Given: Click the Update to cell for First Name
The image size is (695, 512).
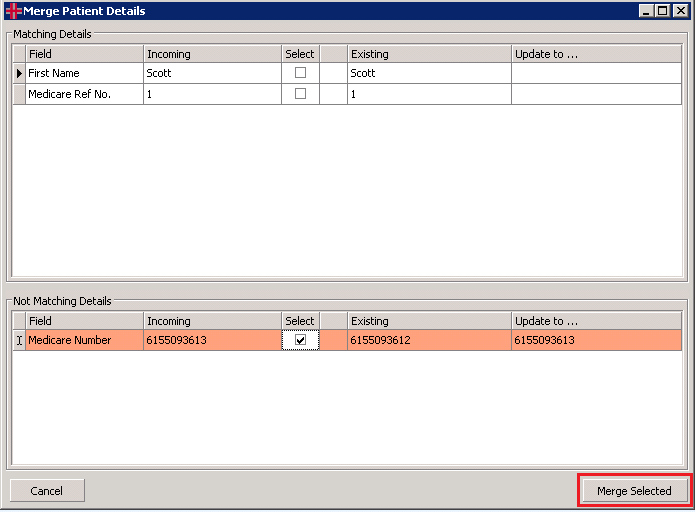Looking at the screenshot, I should 596,73.
